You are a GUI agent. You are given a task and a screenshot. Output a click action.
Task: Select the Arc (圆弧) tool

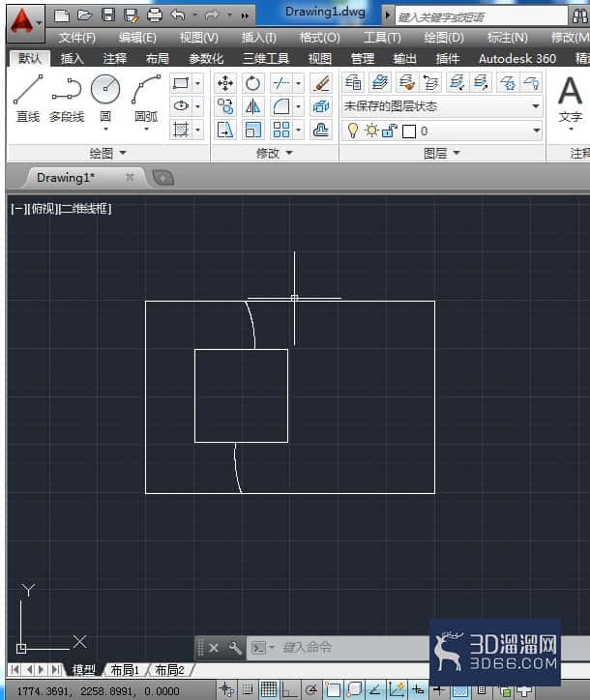click(x=146, y=99)
